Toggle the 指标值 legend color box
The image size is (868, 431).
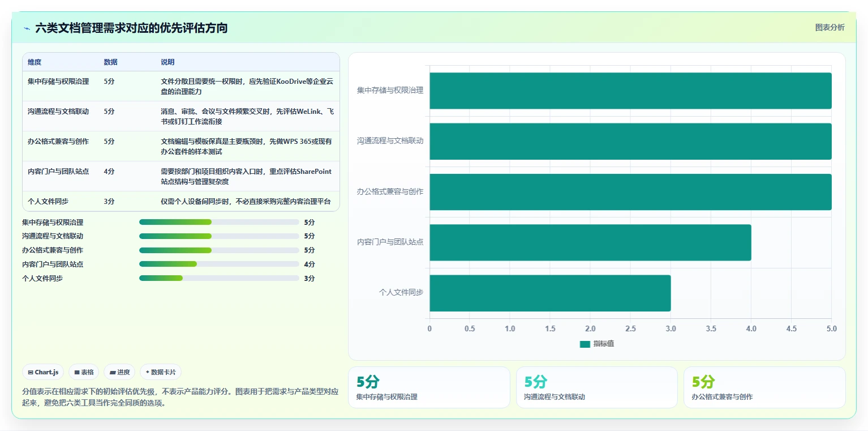(x=585, y=344)
